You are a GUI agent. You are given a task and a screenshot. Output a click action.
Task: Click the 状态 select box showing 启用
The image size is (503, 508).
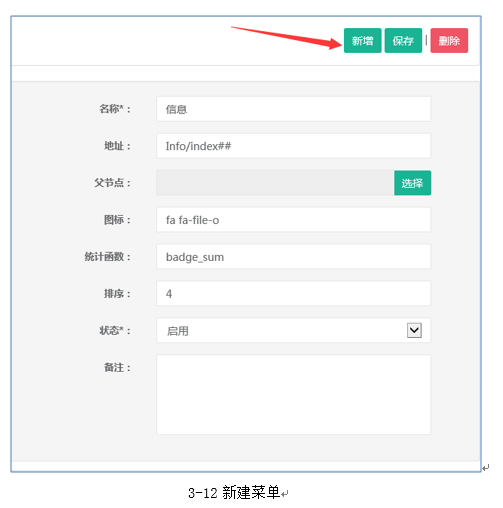coord(293,330)
